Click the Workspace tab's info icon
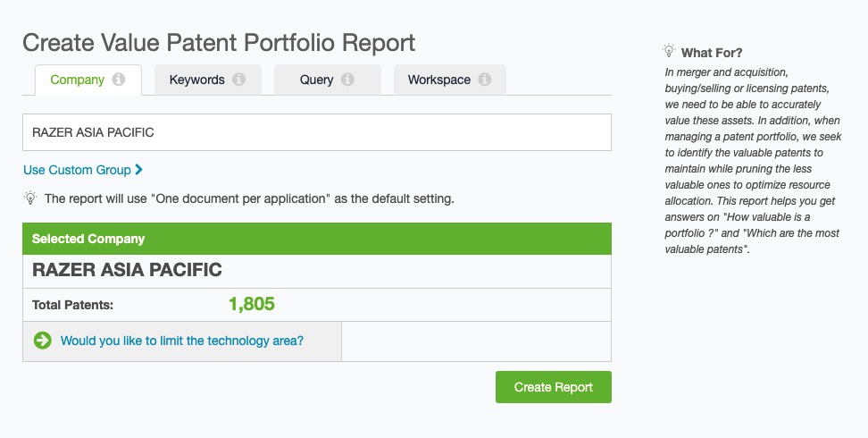 coord(484,80)
